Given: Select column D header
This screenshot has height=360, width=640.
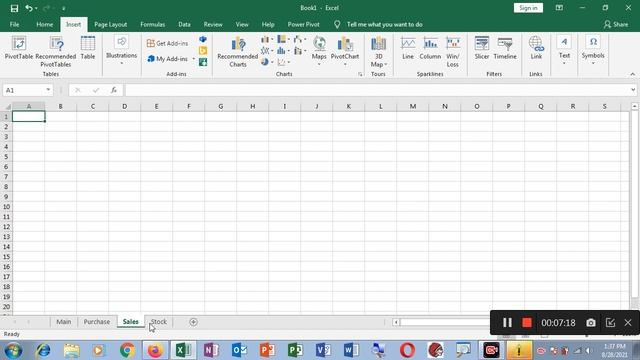Looking at the screenshot, I should click(x=124, y=107).
